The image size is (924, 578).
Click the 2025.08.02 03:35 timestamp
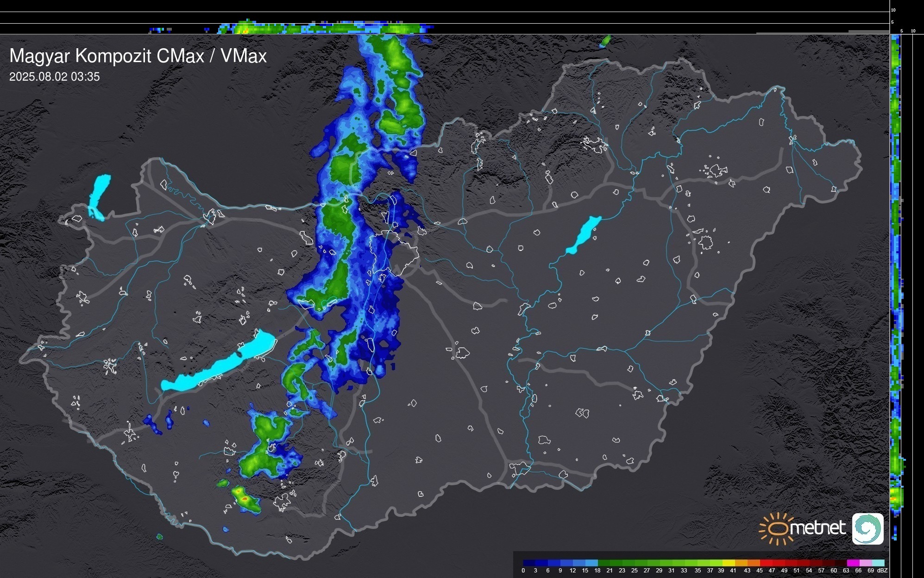[54, 77]
